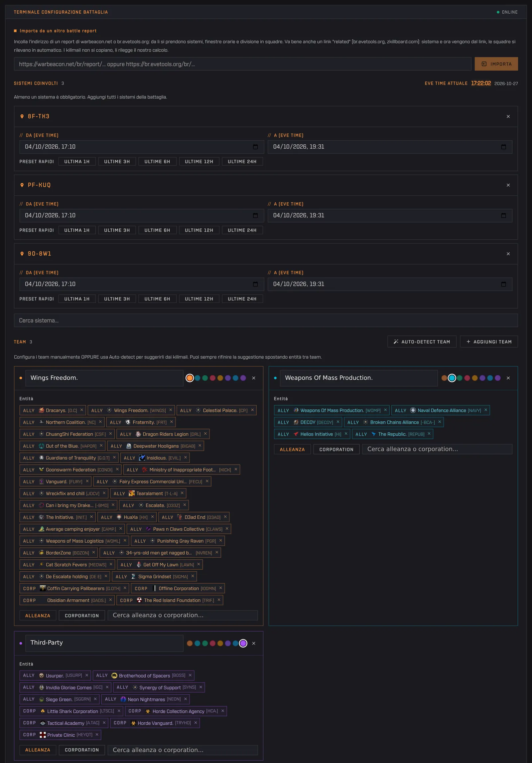
Task: Open calendar picker for 8F-TK3 start time
Action: tap(255, 147)
